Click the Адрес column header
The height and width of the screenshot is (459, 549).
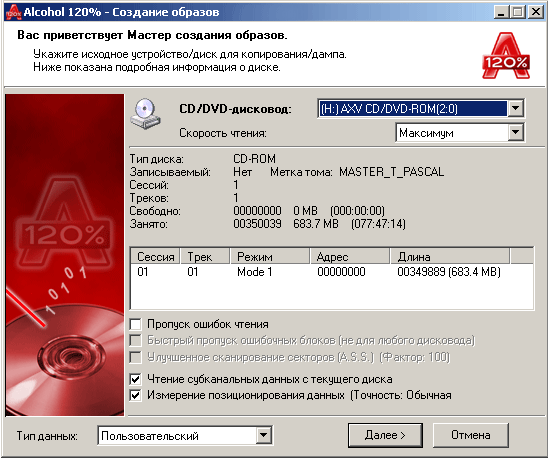click(x=350, y=257)
